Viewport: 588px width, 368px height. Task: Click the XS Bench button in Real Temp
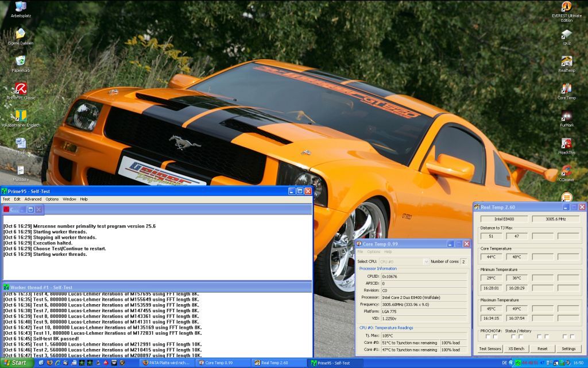tap(516, 348)
